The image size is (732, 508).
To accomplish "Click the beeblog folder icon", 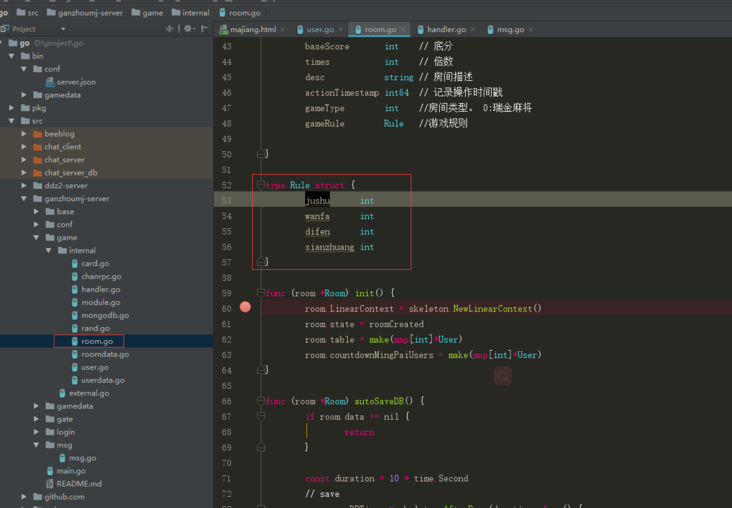I will [37, 134].
